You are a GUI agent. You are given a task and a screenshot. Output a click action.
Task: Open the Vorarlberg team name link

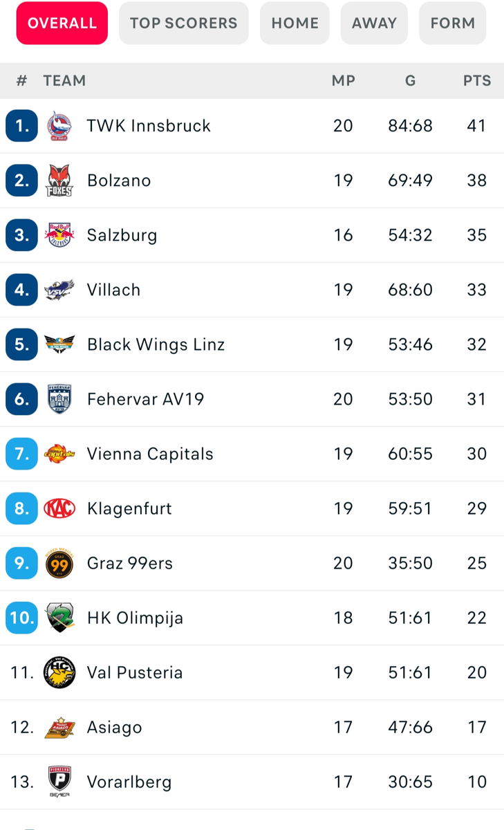(x=129, y=782)
